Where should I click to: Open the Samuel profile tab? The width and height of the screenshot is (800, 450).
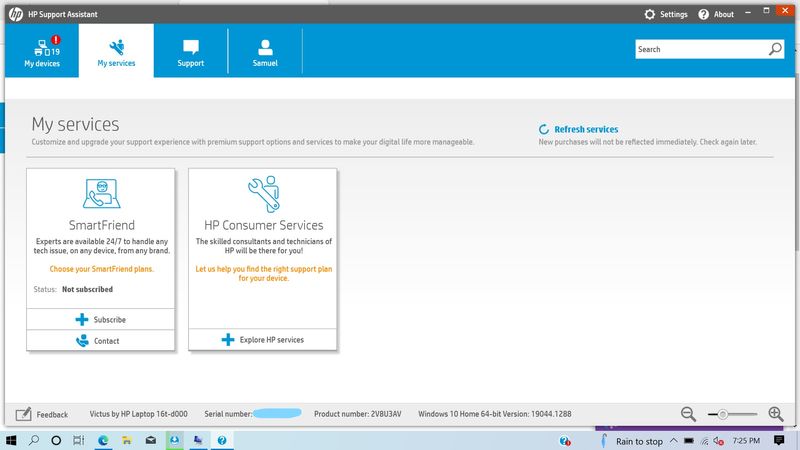pyautogui.click(x=265, y=50)
